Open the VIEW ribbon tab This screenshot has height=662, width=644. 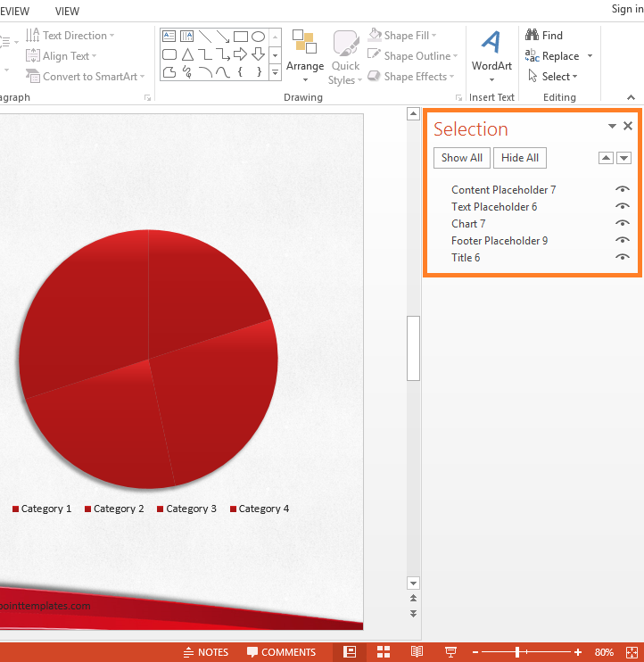coord(67,12)
